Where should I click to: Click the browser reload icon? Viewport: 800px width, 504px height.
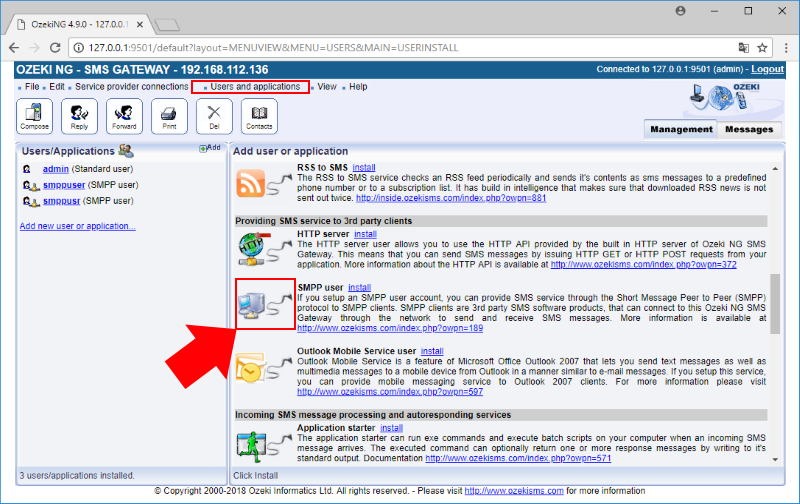point(55,47)
